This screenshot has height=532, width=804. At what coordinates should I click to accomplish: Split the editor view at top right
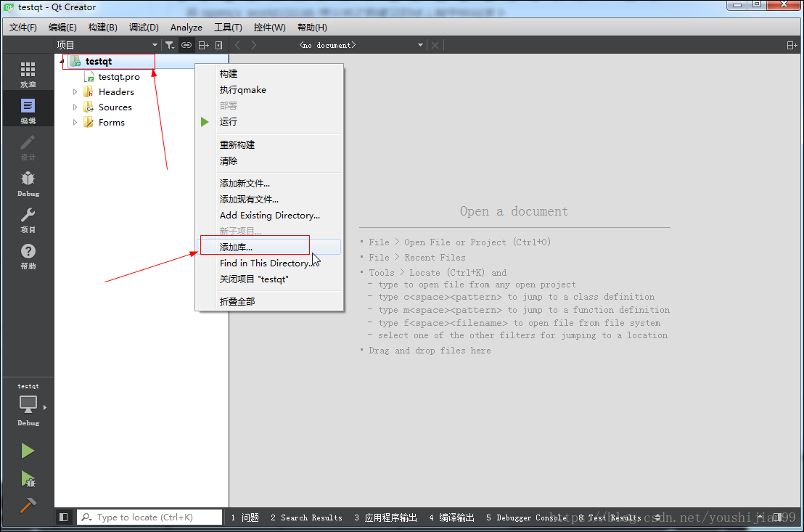(792, 45)
